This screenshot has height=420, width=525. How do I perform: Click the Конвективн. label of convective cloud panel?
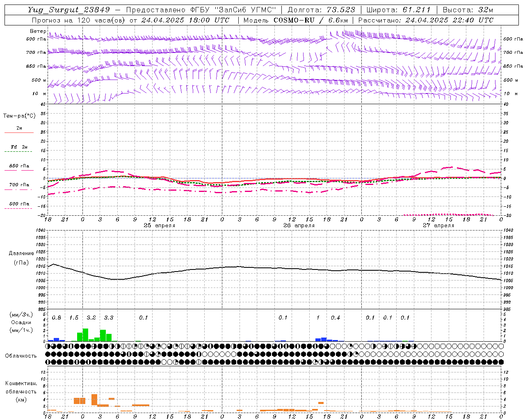pyautogui.click(x=21, y=383)
